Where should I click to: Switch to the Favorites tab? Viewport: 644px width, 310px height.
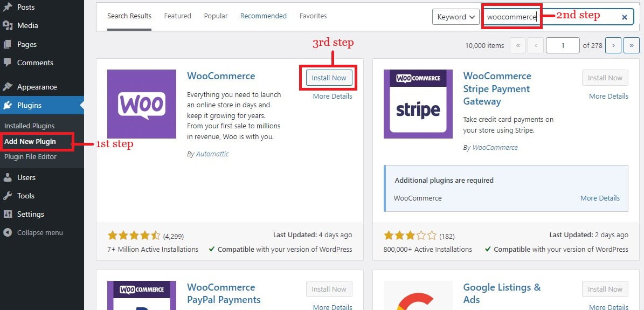pyautogui.click(x=313, y=16)
